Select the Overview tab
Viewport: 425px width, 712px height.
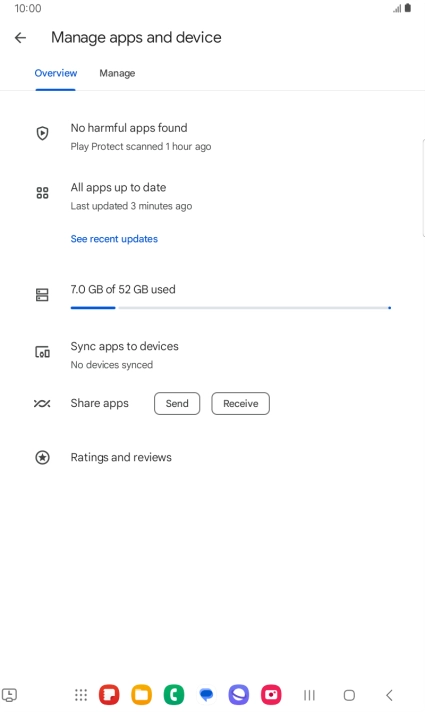click(x=56, y=73)
